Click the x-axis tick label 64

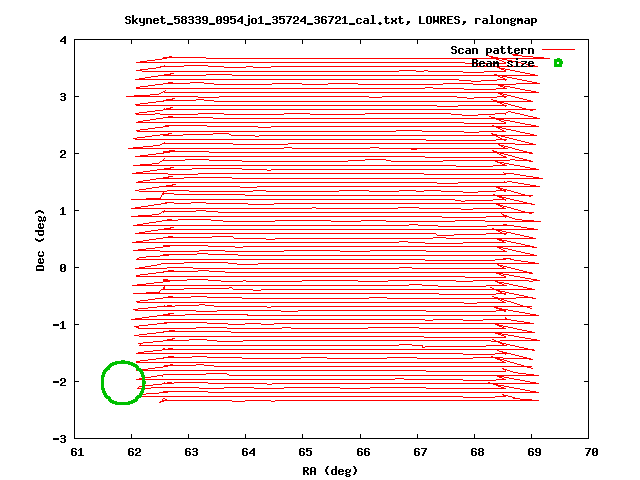click(x=249, y=452)
